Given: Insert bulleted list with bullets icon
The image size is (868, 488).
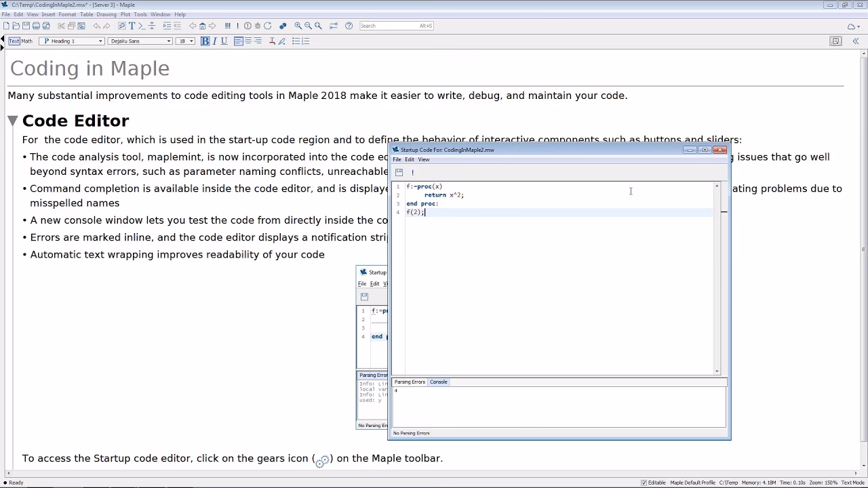Looking at the screenshot, I should 296,41.
